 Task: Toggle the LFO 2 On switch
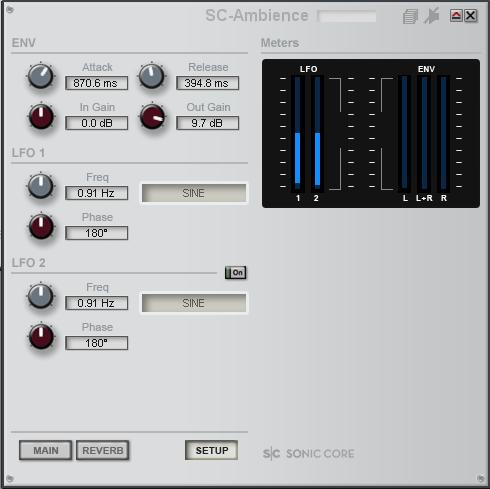point(236,273)
